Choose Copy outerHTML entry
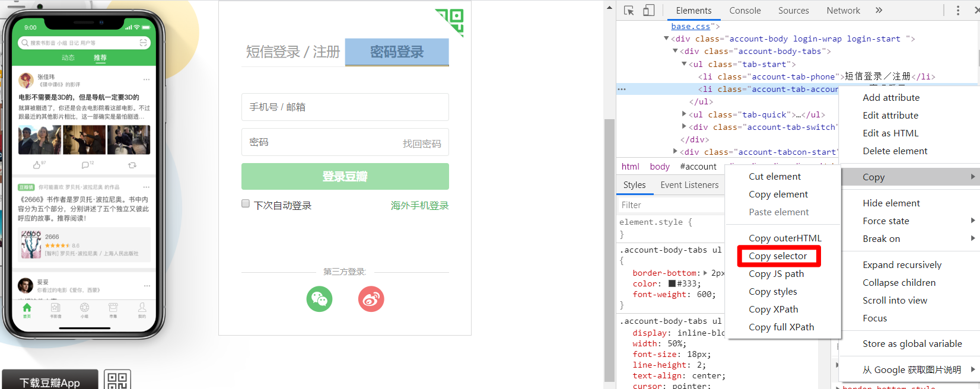 [x=785, y=238]
